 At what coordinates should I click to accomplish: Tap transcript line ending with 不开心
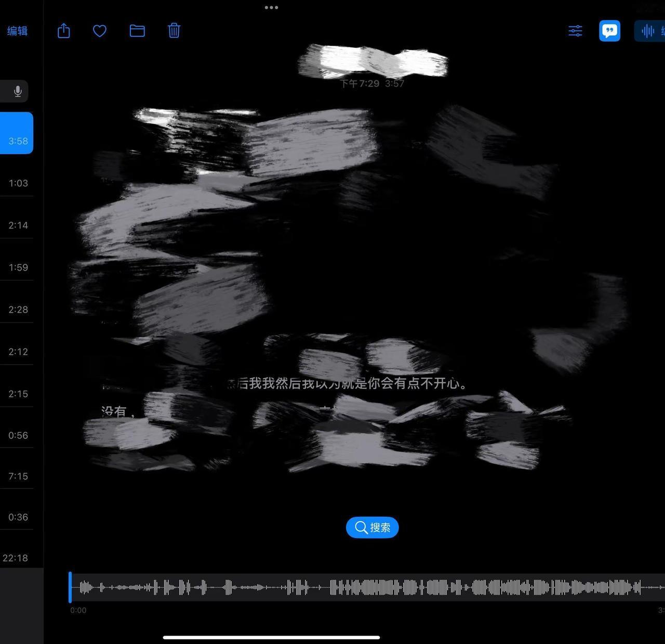tap(347, 383)
